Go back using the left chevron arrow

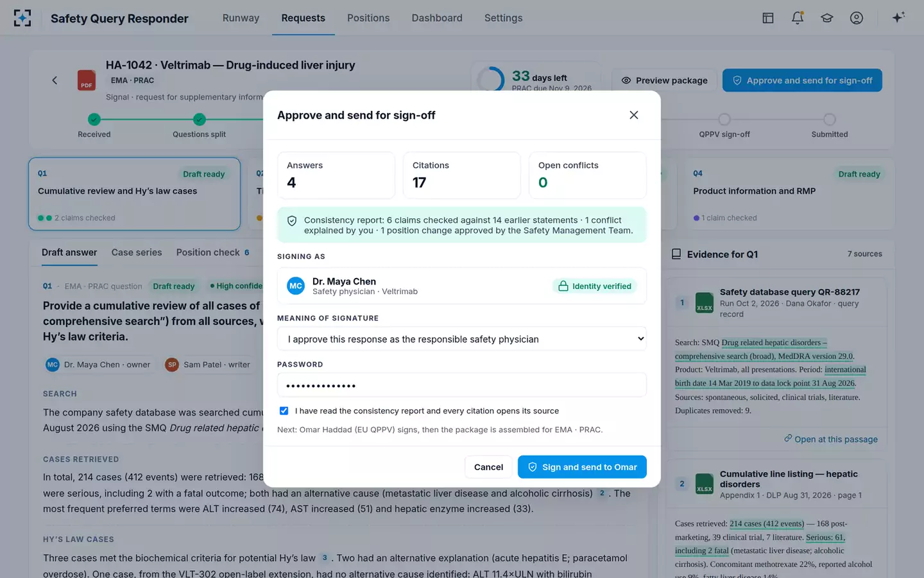[55, 80]
